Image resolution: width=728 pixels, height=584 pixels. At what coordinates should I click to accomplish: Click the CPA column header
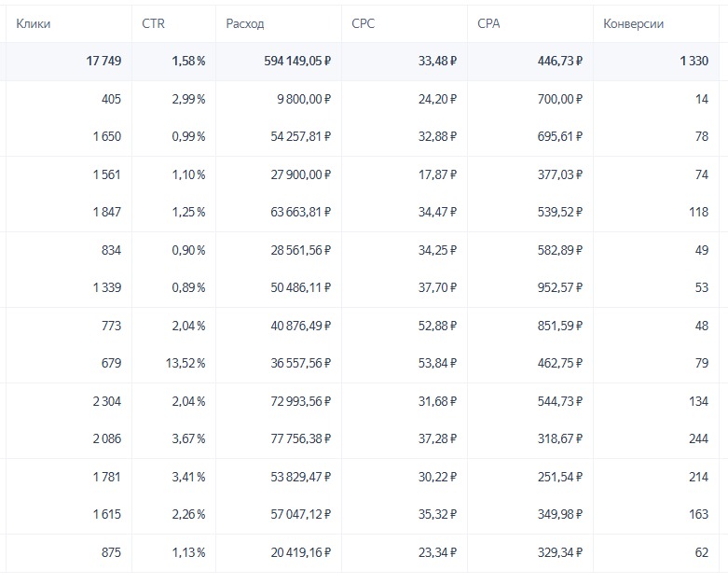[x=488, y=23]
